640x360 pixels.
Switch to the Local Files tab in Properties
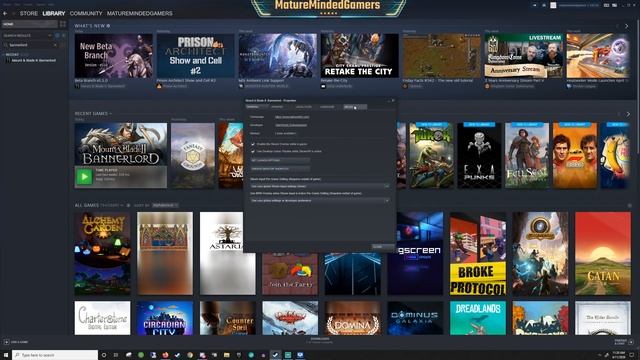(x=304, y=107)
